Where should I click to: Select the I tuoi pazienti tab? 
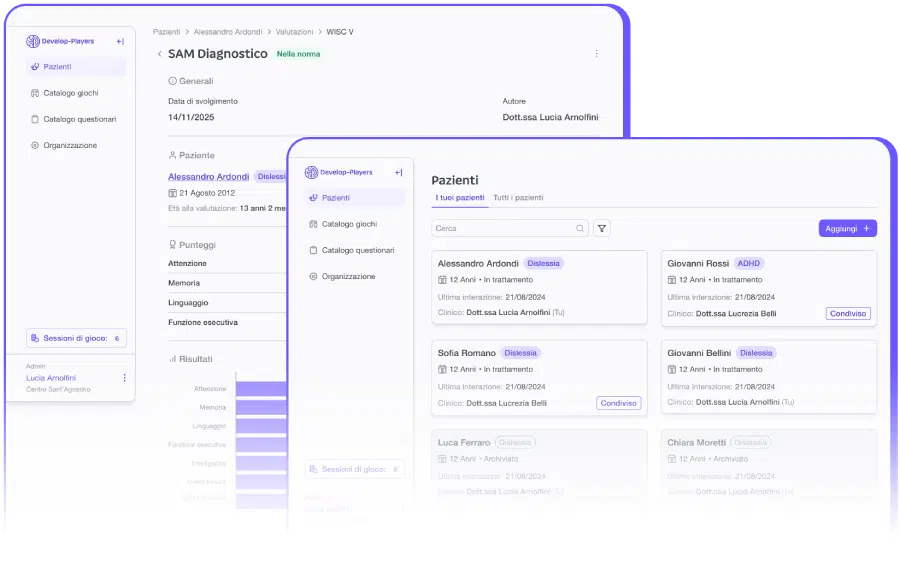pos(460,198)
